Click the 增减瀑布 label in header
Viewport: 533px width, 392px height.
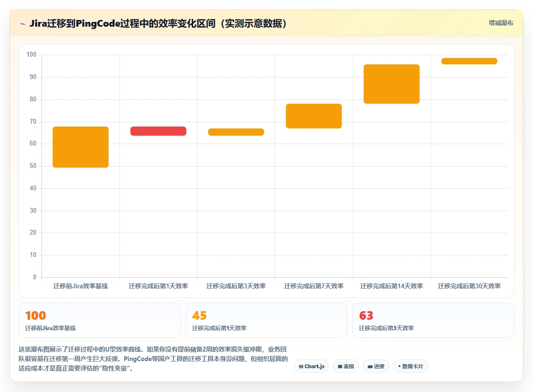tap(501, 23)
